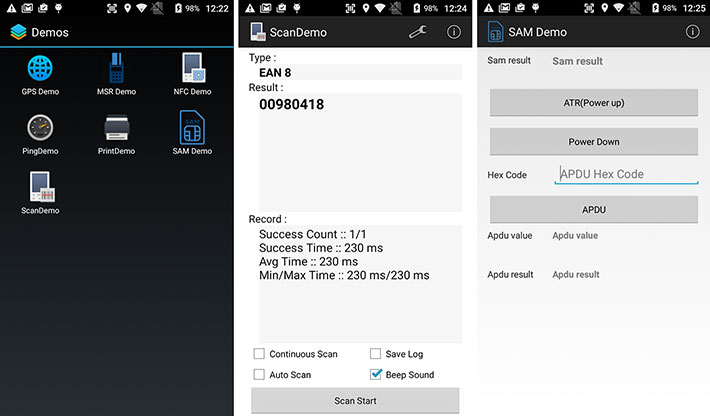Screen dimensions: 710x416
Task: Disable the Beep Sound checkbox
Action: click(x=376, y=375)
